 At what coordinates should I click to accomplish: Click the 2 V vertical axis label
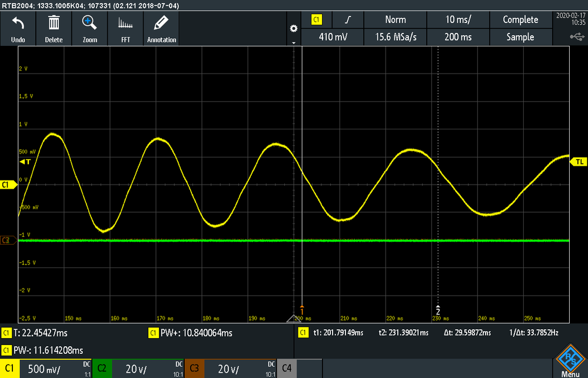click(x=24, y=69)
